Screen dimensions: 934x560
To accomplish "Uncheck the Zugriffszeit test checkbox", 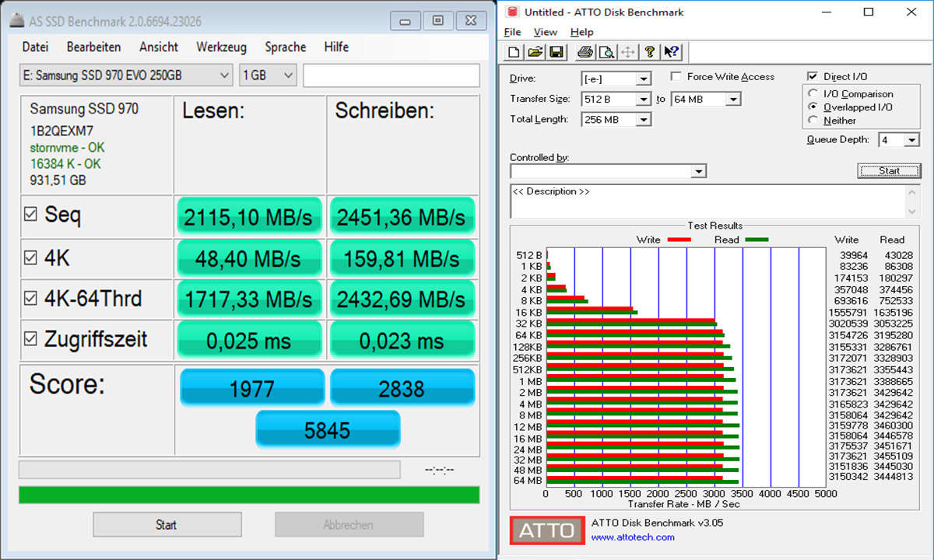I will pos(30,338).
